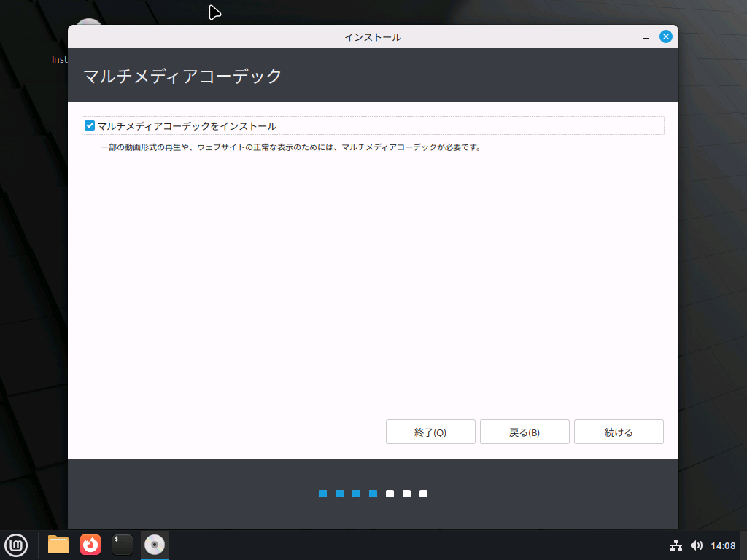
Task: Minimize the installer window
Action: [x=646, y=36]
